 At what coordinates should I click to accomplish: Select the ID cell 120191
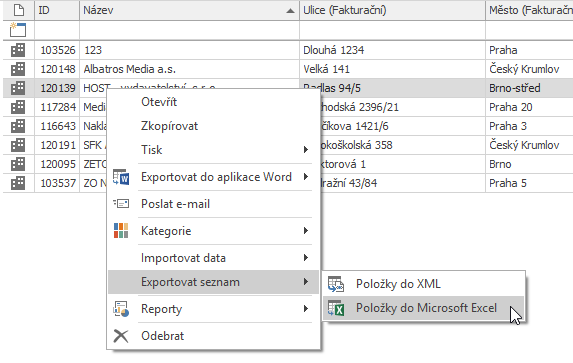pyautogui.click(x=57, y=145)
